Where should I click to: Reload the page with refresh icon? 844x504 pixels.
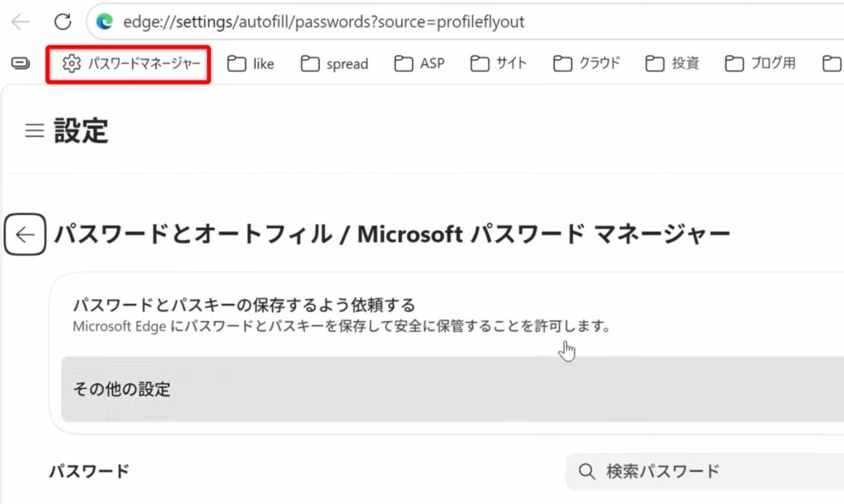pyautogui.click(x=63, y=21)
